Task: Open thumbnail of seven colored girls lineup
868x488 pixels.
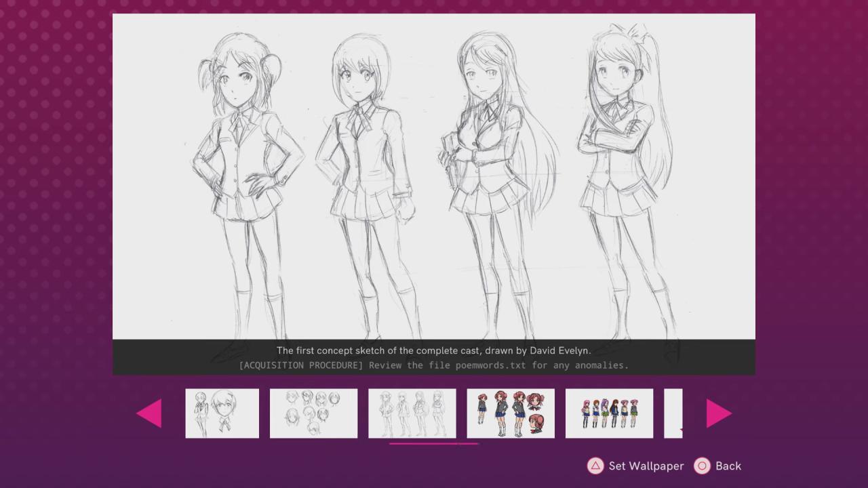Action: point(609,413)
